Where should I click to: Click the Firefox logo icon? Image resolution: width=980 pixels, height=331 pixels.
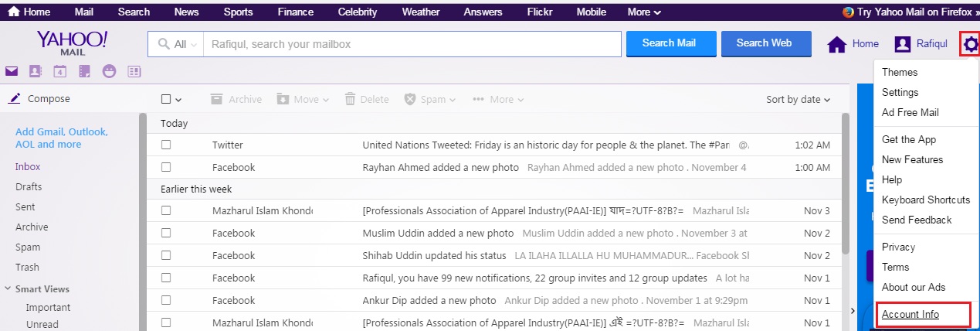point(848,12)
